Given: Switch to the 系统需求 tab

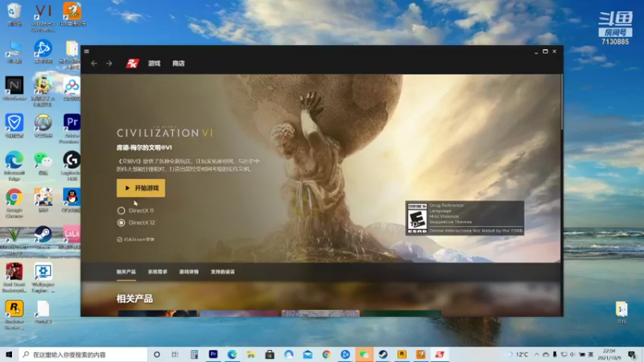Looking at the screenshot, I should coord(158,272).
